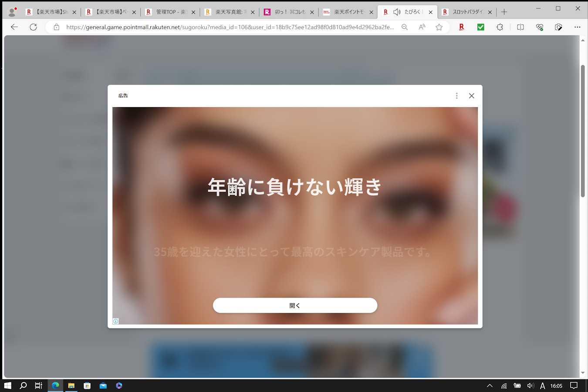Open Browser essentials heart icon
This screenshot has width=588, height=392.
coord(540,27)
